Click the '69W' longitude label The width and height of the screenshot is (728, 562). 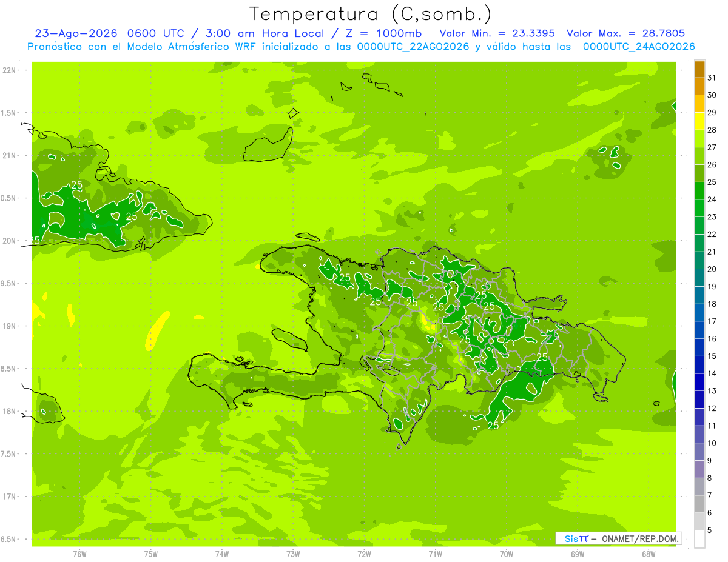tap(578, 554)
